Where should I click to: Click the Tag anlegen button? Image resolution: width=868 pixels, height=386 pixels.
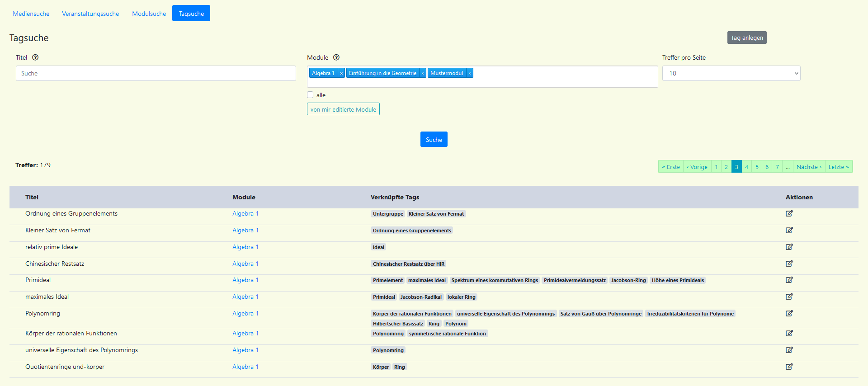coord(746,38)
